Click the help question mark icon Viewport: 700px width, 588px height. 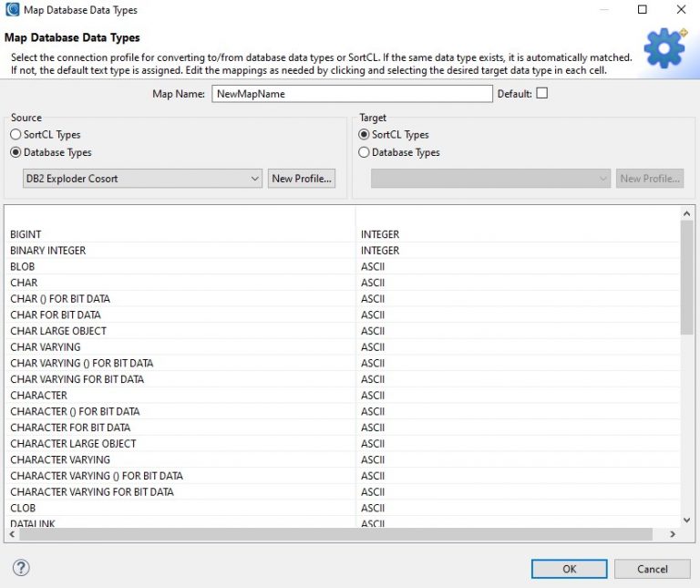pyautogui.click(x=21, y=568)
